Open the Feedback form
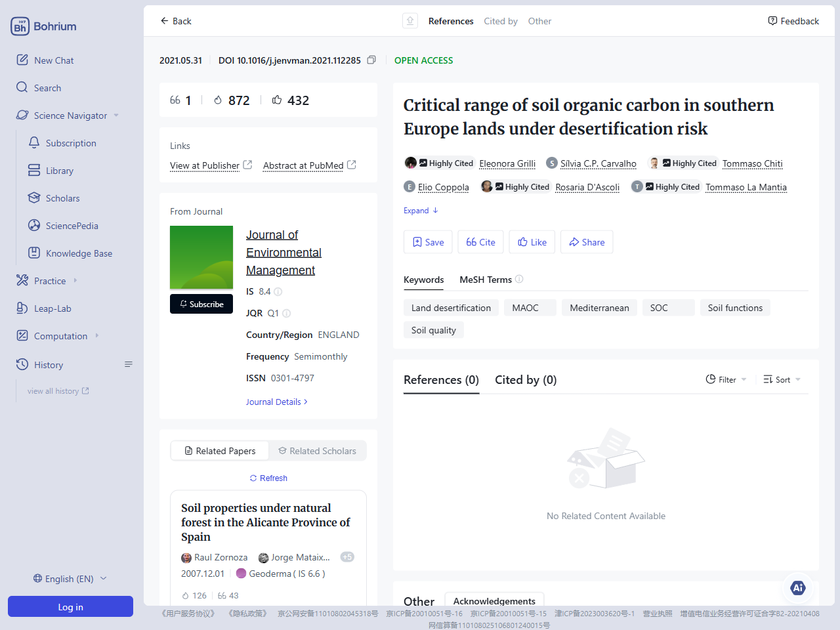 (793, 21)
